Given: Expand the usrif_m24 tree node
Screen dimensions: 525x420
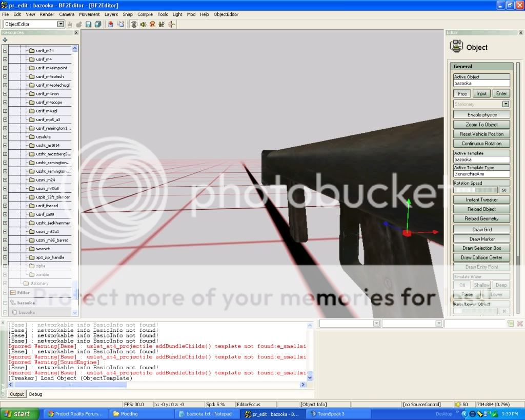Looking at the screenshot, I should [x=5, y=51].
